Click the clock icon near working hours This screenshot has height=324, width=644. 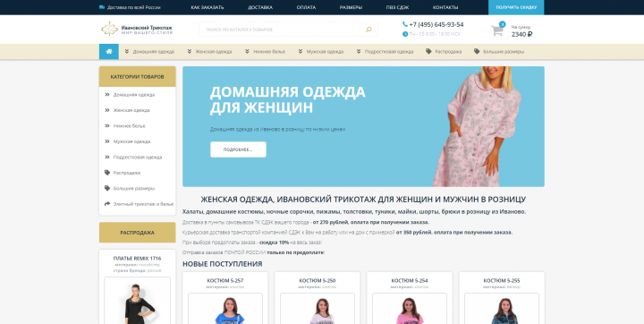point(405,34)
